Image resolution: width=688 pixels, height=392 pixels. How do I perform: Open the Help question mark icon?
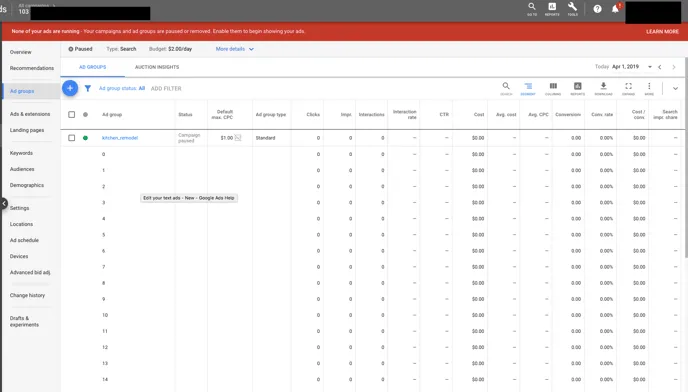(597, 9)
